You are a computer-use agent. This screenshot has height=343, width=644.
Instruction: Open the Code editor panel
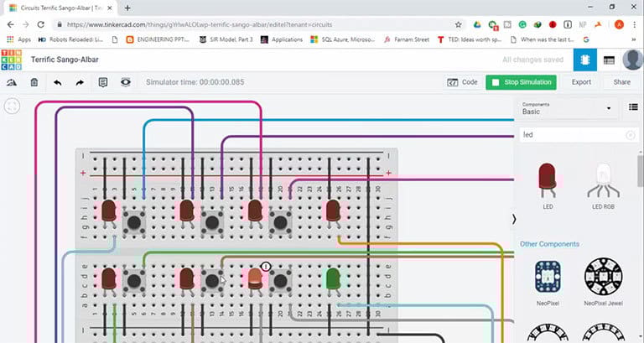pos(462,82)
